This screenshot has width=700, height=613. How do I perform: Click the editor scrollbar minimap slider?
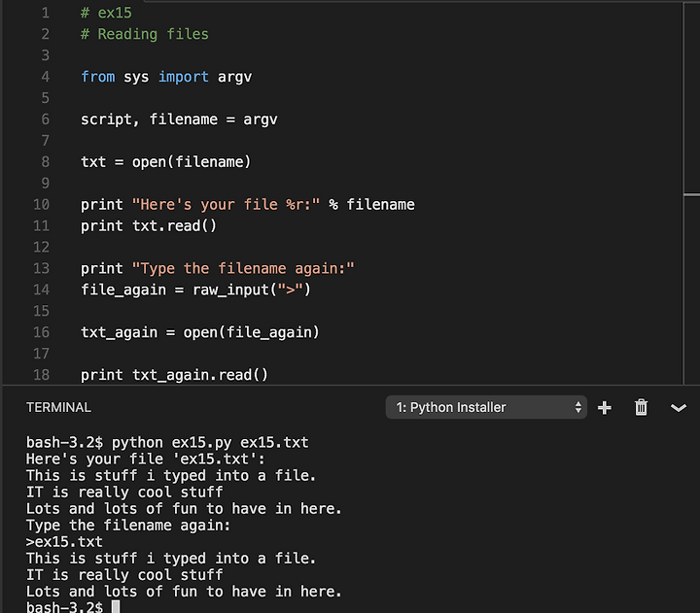(x=691, y=98)
